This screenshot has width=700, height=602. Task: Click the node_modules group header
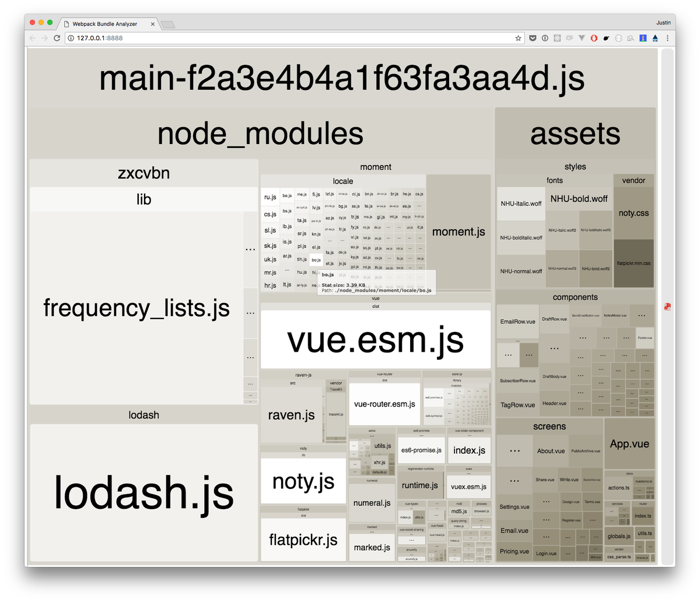pos(260,133)
